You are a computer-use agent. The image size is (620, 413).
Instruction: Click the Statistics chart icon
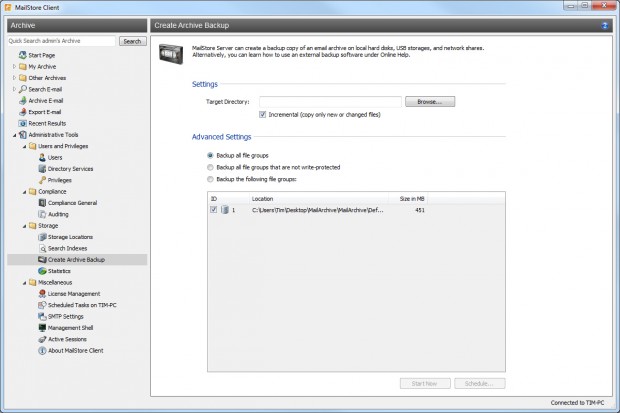pyautogui.click(x=42, y=271)
